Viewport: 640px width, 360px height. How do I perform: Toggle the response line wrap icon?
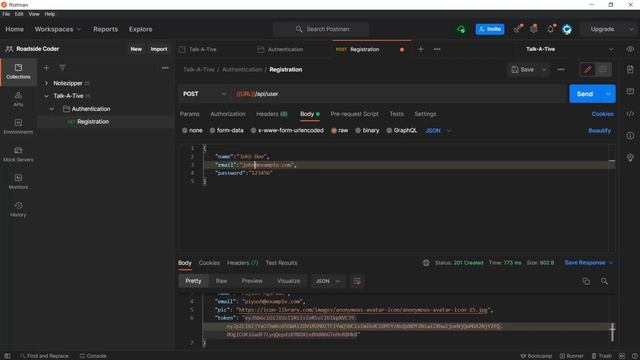[x=356, y=281]
